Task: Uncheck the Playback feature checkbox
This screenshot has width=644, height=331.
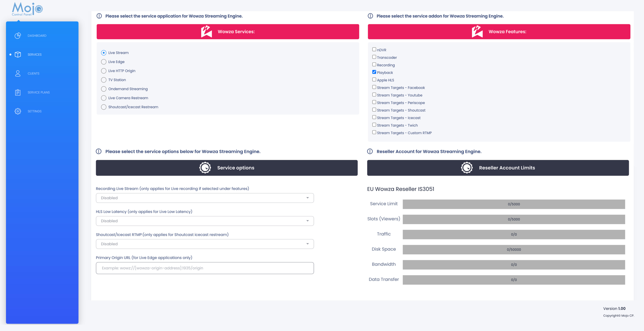Action: point(374,72)
